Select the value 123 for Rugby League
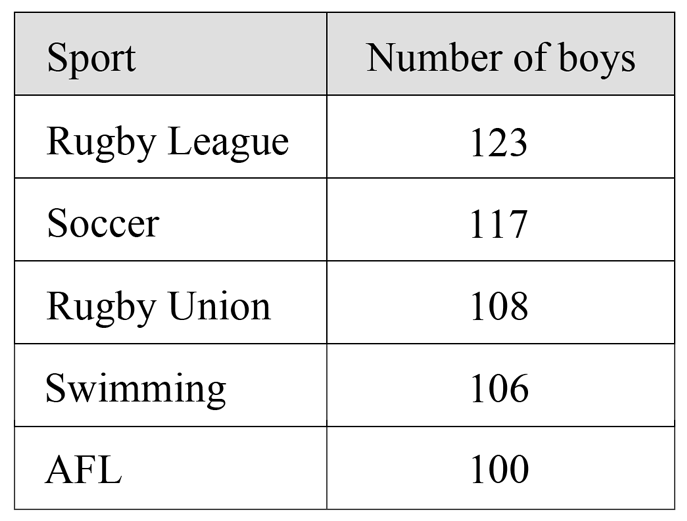The width and height of the screenshot is (687, 521). (499, 143)
